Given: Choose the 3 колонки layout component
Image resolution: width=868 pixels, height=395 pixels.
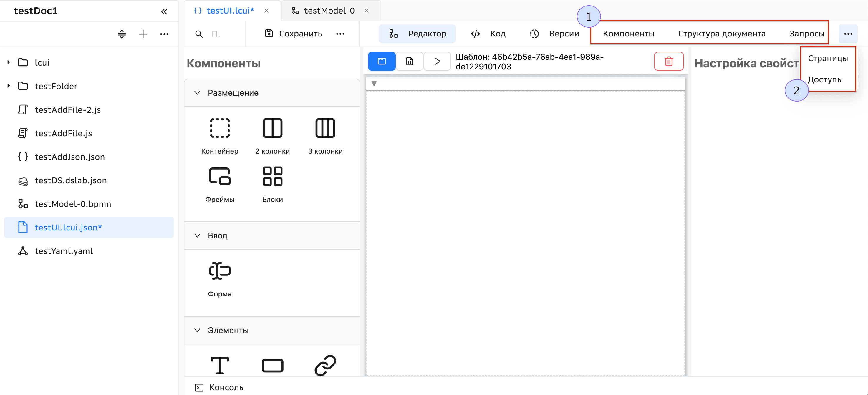Looking at the screenshot, I should 325,128.
